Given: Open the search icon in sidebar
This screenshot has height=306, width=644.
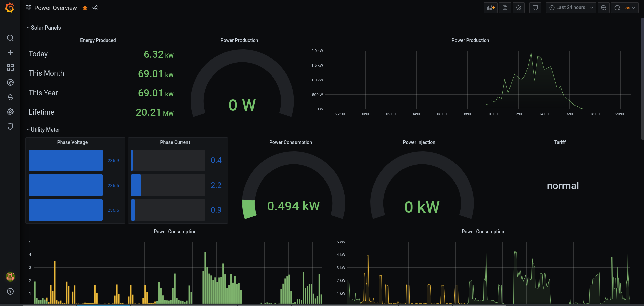Looking at the screenshot, I should [10, 38].
